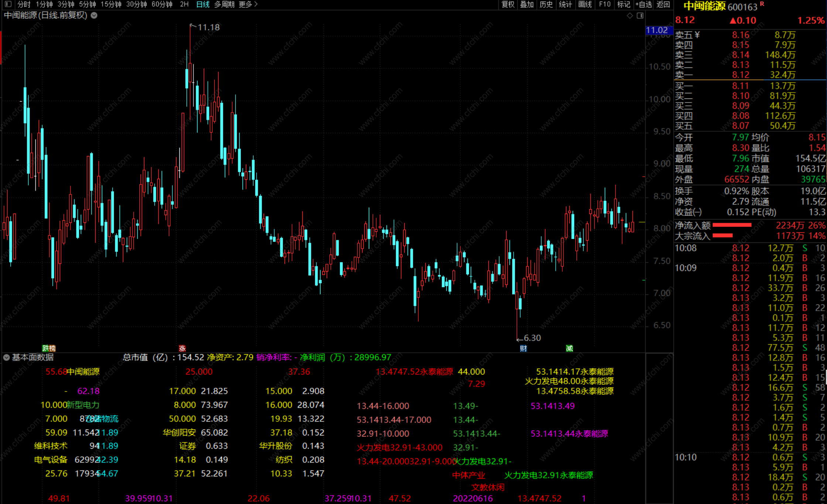Viewport: 827px width, 504px height.
Task: Click the blue 财 event marker
Action: click(x=523, y=348)
